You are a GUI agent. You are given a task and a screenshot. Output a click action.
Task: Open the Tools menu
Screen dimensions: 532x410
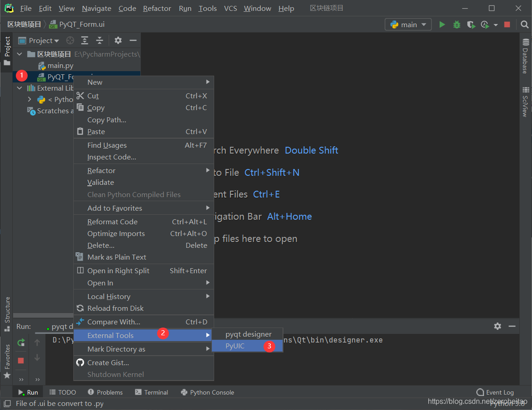click(207, 9)
